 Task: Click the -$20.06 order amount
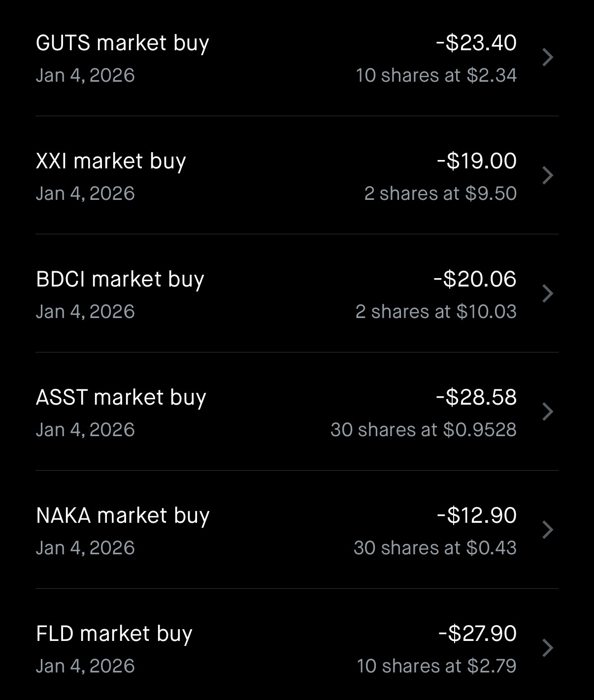tap(475, 279)
